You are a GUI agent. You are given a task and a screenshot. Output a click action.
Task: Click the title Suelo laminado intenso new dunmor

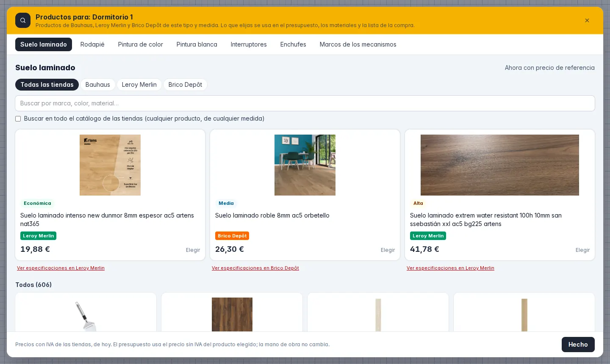107,220
